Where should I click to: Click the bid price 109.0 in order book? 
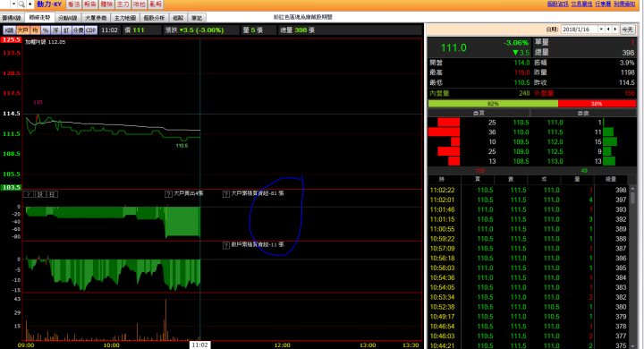point(521,152)
